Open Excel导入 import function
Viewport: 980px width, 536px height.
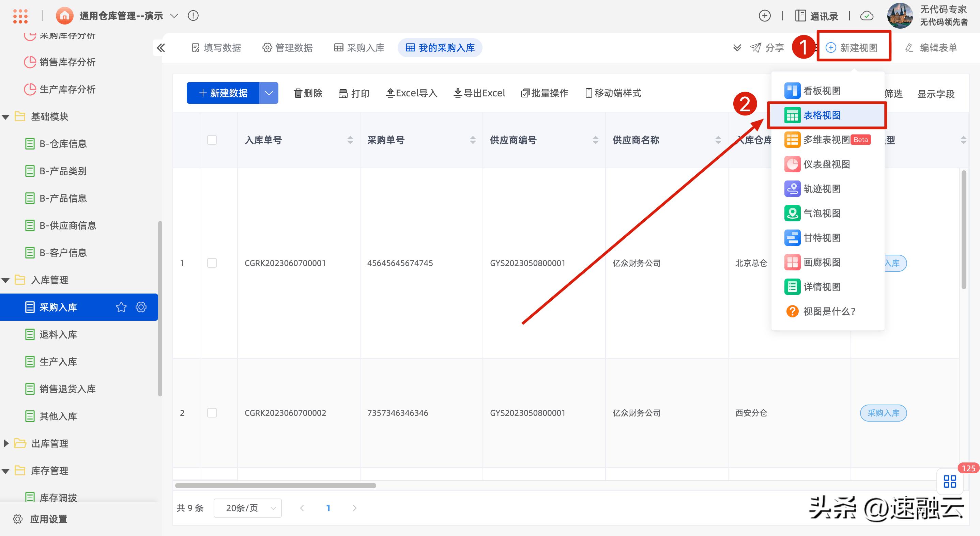(411, 93)
